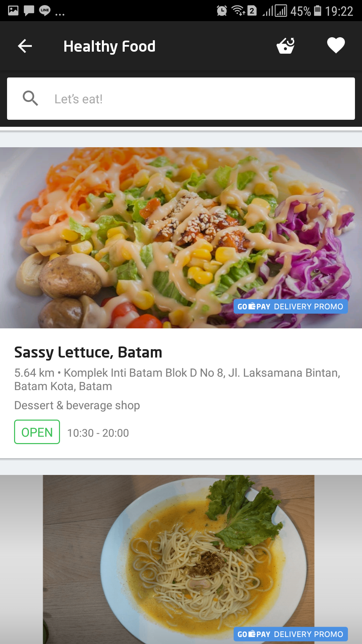362x644 pixels.
Task: Tap the battery status icon
Action: [317, 11]
